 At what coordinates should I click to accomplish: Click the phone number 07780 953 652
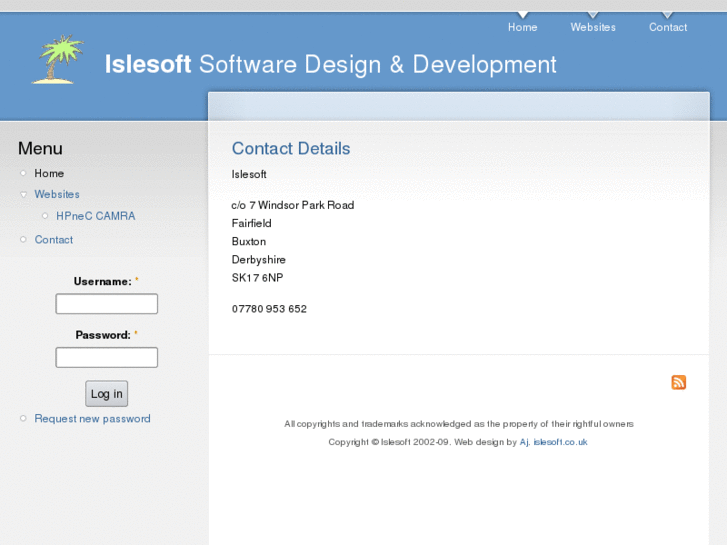[269, 309]
